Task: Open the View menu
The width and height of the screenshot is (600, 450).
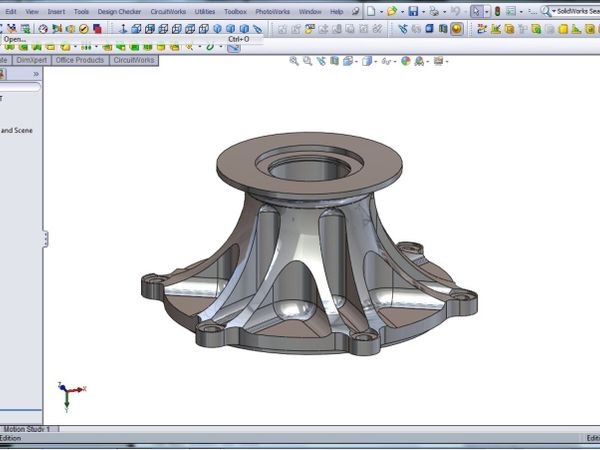Action: tap(32, 11)
